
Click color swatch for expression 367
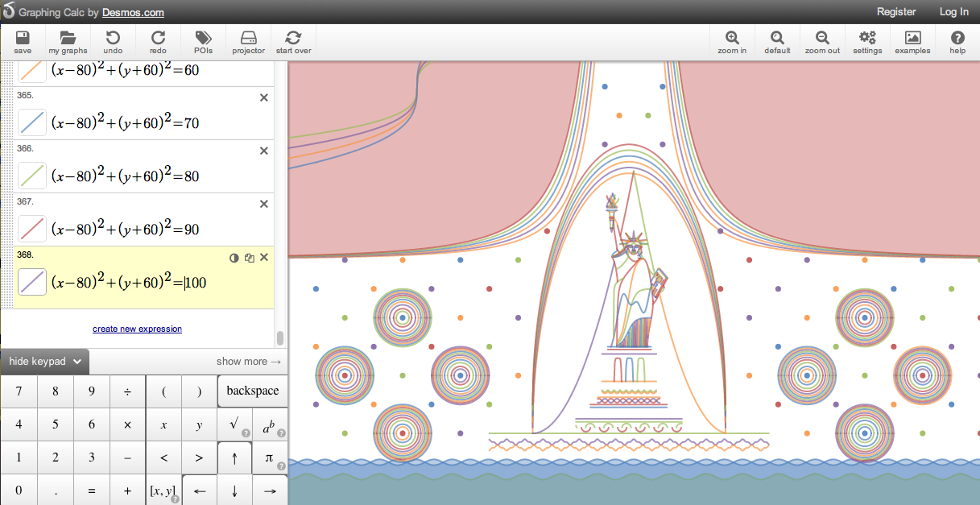[x=32, y=229]
